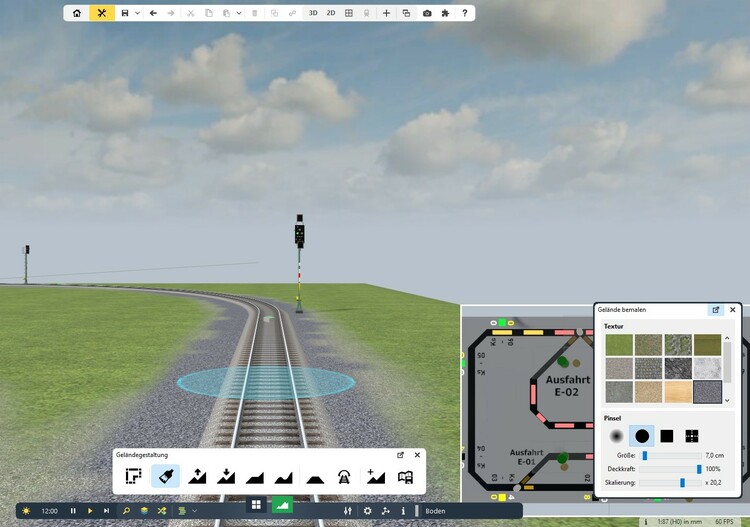Screen dimensions: 750x527
Task: Open the search magnifier icon
Action: (x=126, y=511)
